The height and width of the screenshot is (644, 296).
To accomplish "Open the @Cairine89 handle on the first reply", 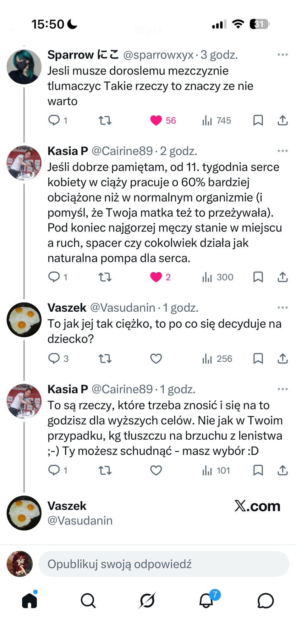I will 122,151.
